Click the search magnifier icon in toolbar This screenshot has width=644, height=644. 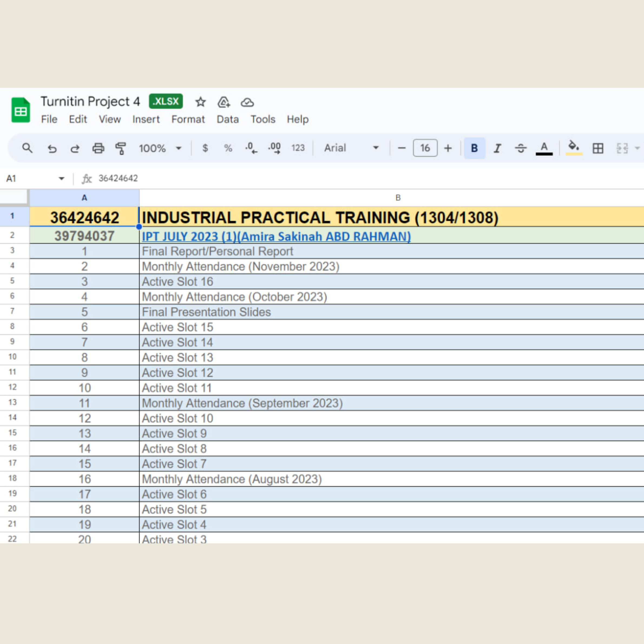click(27, 148)
